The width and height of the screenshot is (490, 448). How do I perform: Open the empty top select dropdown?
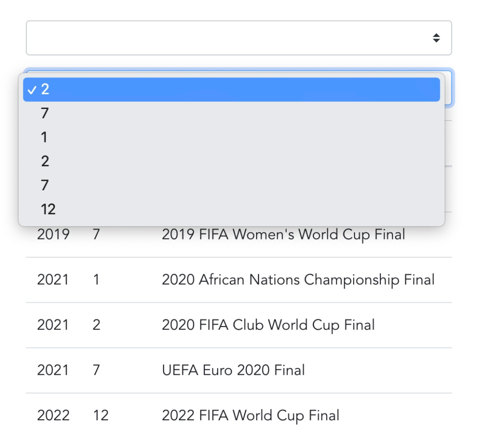pos(239,38)
